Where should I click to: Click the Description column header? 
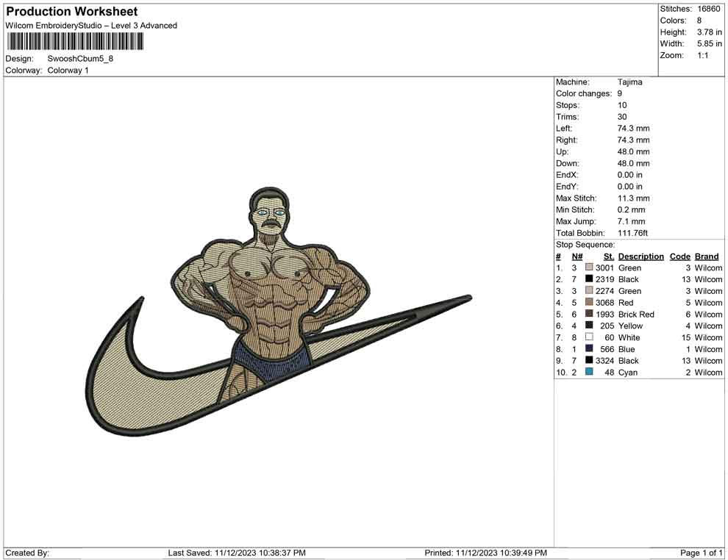coord(640,256)
